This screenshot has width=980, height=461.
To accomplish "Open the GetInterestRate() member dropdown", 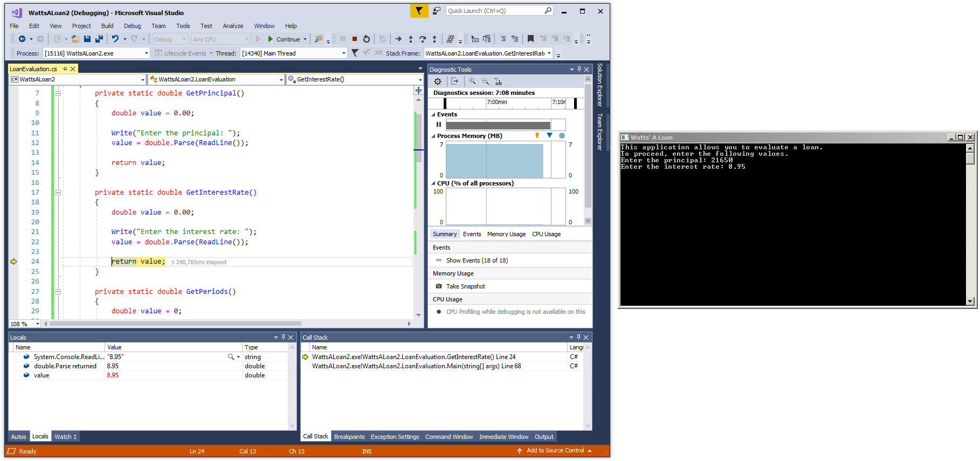I will pyautogui.click(x=355, y=79).
